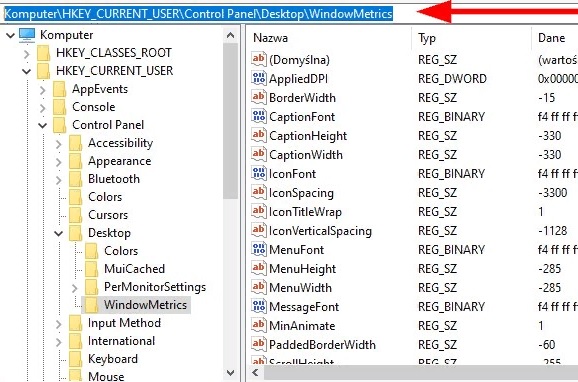Screen dimensions: 578x382
Task: Select the MinAnimate string value icon
Action: point(259,325)
